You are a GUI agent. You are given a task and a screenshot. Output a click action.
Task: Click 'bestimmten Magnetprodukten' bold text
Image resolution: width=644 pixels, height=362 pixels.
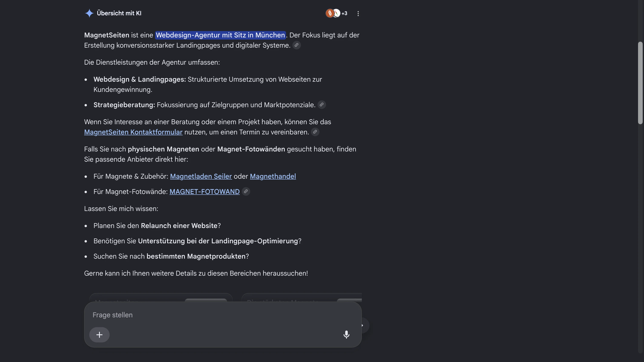pos(196,256)
